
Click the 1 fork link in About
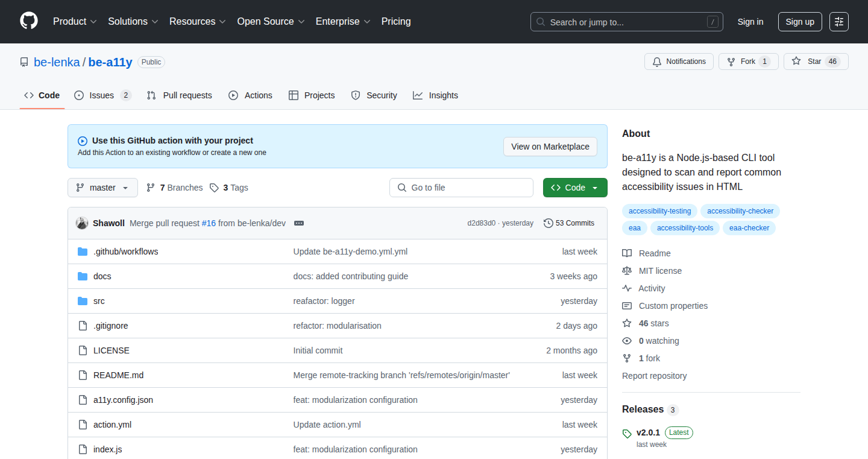point(649,358)
